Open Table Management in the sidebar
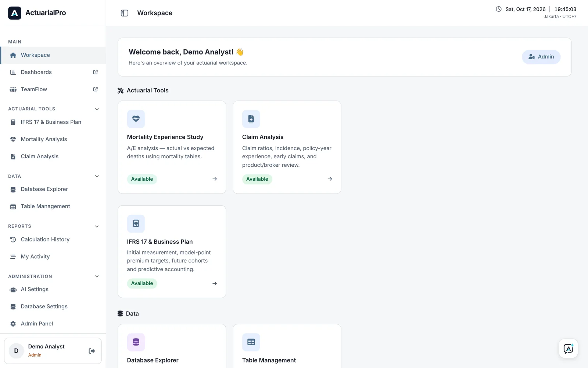The height and width of the screenshot is (368, 588). (x=53, y=206)
